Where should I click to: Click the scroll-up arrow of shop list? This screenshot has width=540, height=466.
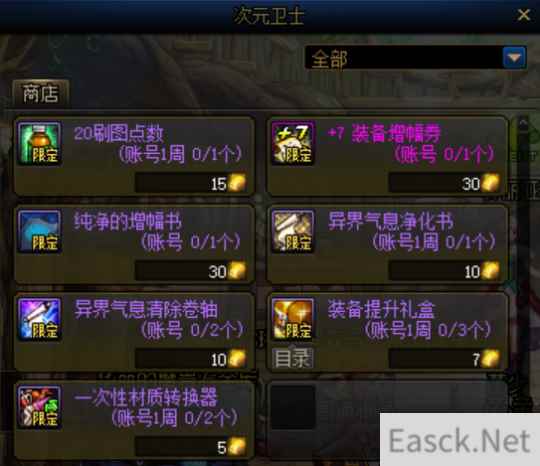(523, 123)
